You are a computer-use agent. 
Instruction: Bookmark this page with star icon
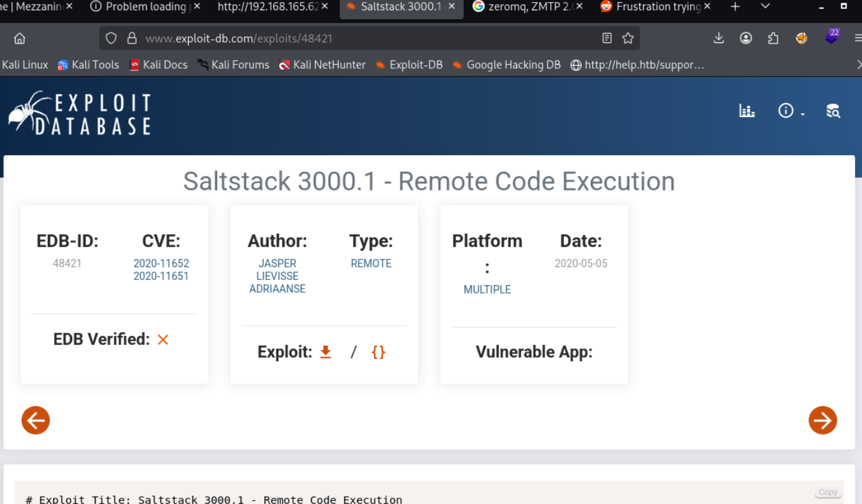628,39
